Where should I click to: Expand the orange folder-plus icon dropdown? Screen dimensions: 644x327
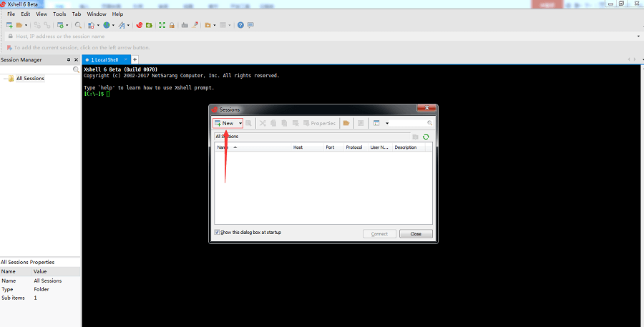point(215,26)
